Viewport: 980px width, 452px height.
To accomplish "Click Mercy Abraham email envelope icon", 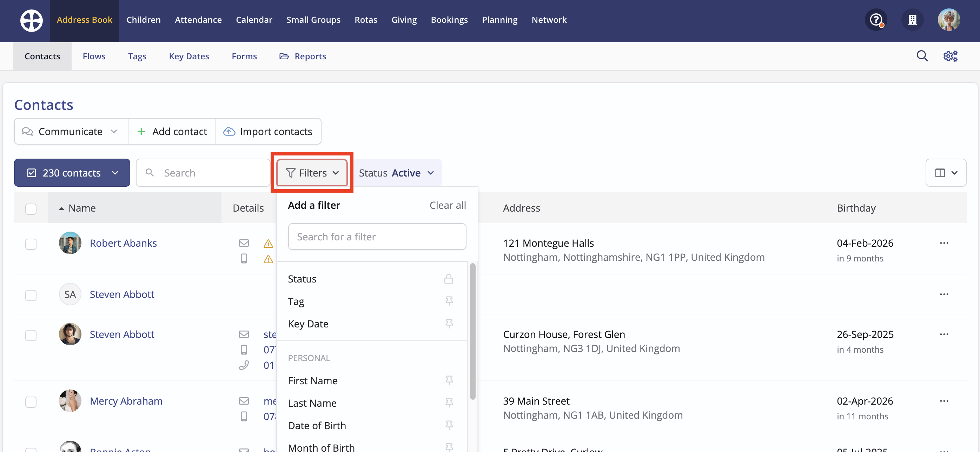I will (244, 401).
